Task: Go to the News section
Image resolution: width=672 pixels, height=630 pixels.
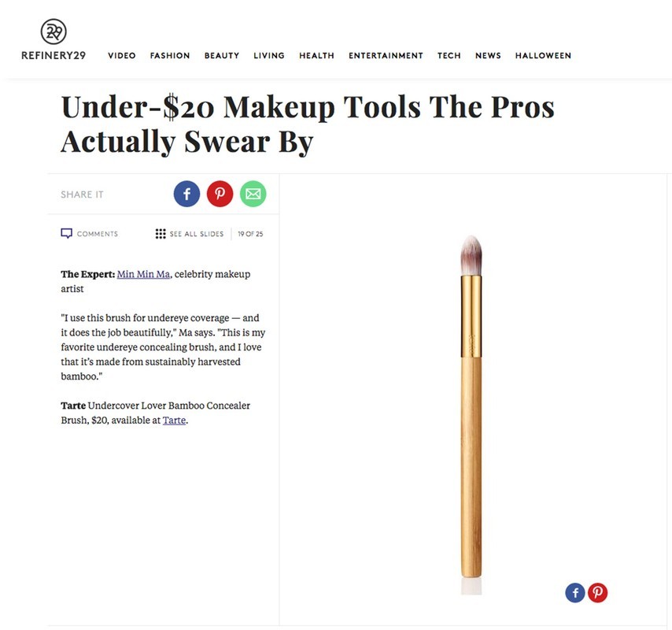Action: [x=488, y=56]
